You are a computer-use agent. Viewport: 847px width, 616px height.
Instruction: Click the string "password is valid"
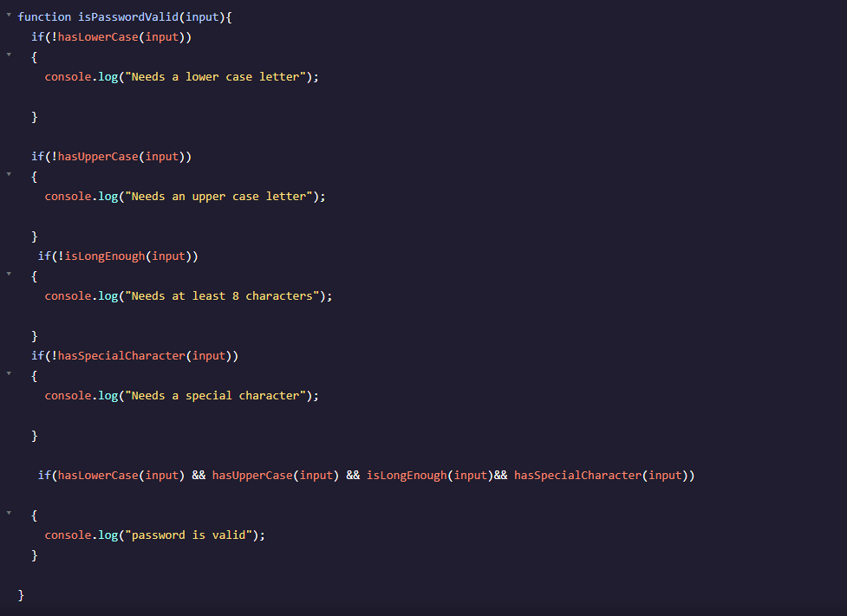188,535
